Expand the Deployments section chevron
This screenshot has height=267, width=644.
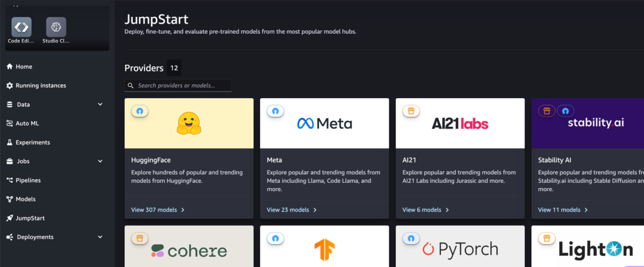tap(100, 237)
